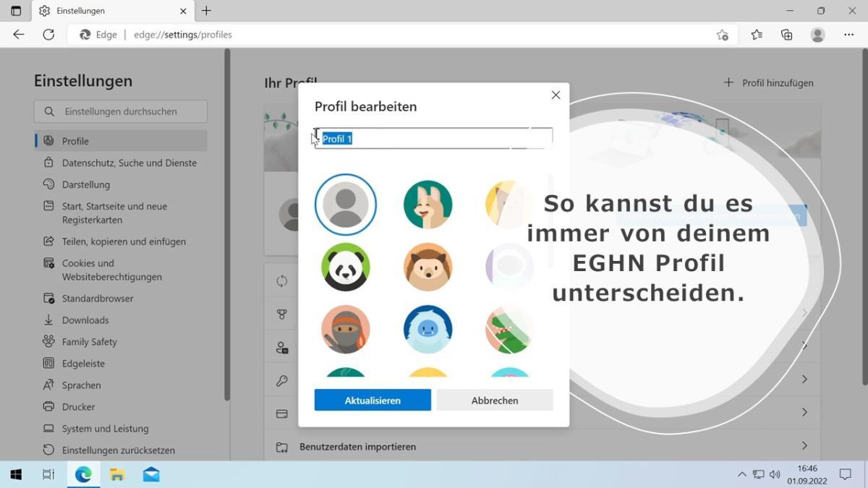Click the user profile icon in toolbar
868x488 pixels.
817,35
